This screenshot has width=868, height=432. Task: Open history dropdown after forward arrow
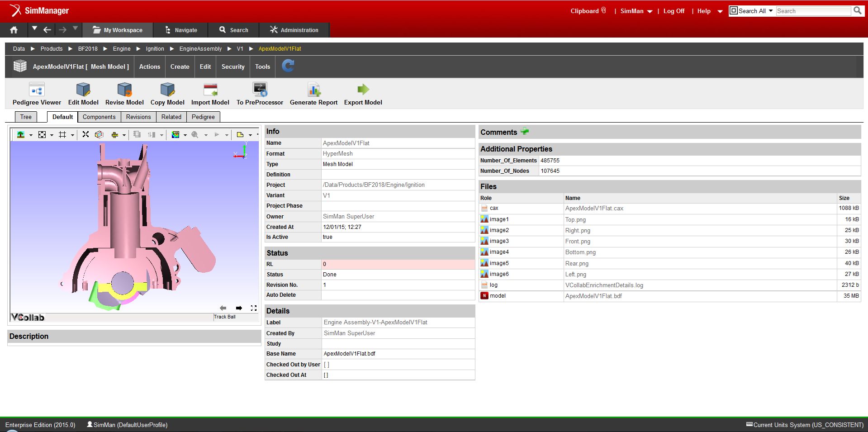(75, 28)
